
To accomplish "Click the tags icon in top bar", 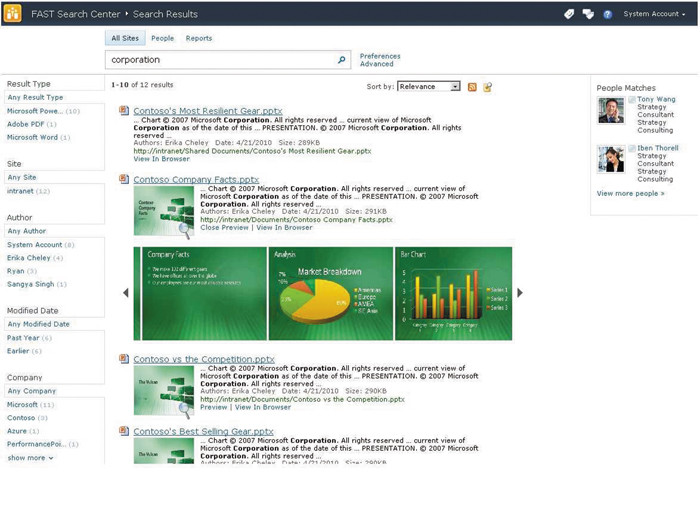I will [569, 14].
